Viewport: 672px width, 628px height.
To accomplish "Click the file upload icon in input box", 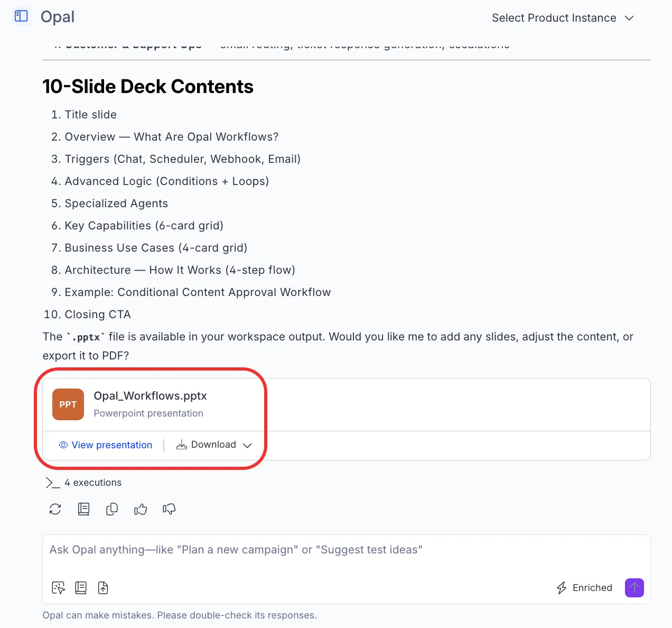I will pos(103,588).
